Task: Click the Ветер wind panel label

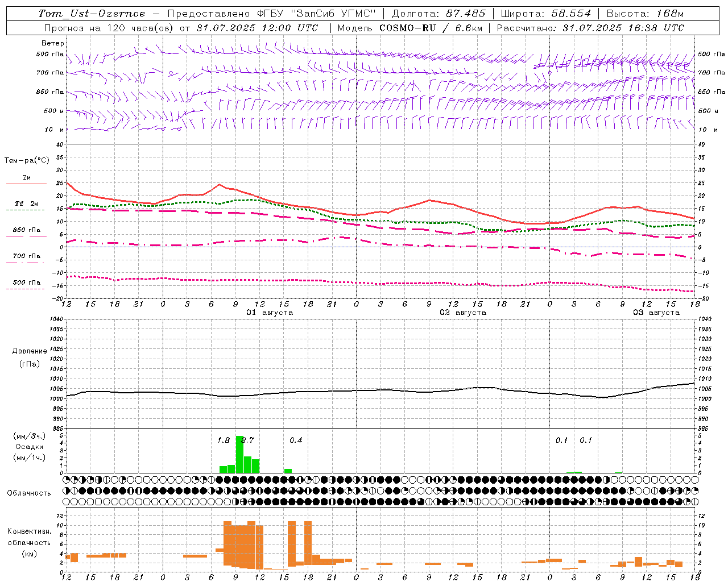Action: tap(53, 43)
